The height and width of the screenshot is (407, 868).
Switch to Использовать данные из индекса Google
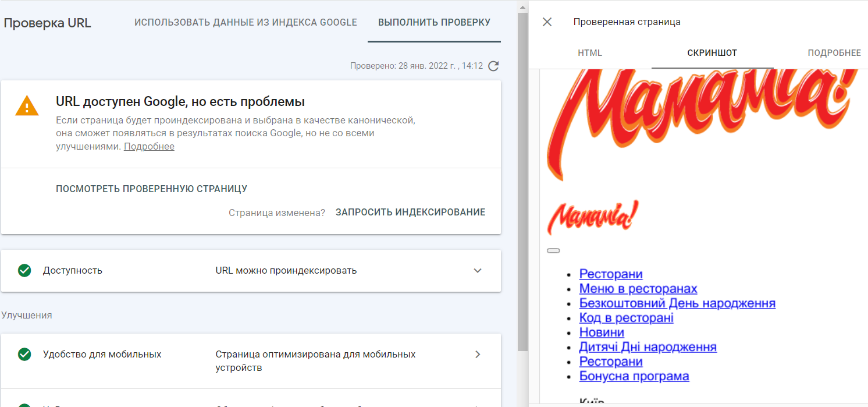[246, 23]
